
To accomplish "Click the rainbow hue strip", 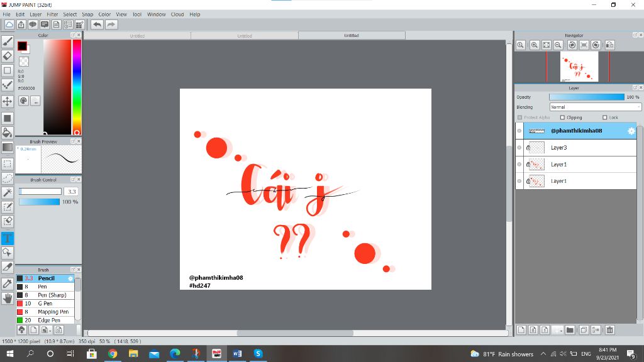I will (x=77, y=87).
